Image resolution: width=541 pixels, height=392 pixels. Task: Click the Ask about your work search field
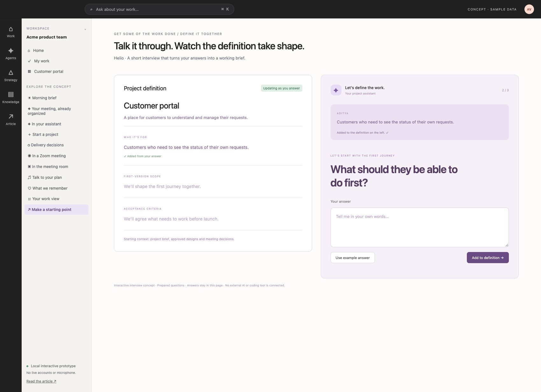point(159,9)
